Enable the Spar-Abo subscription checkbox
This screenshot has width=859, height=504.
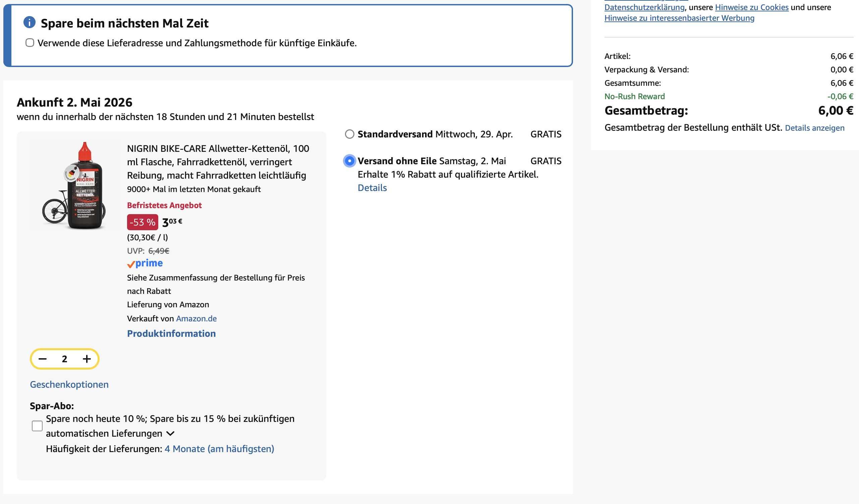tap(37, 426)
